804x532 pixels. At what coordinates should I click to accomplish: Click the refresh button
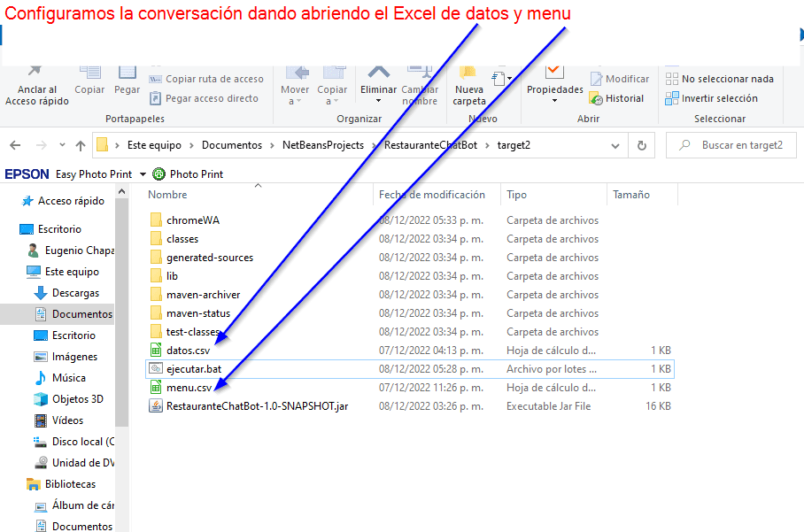pyautogui.click(x=641, y=145)
